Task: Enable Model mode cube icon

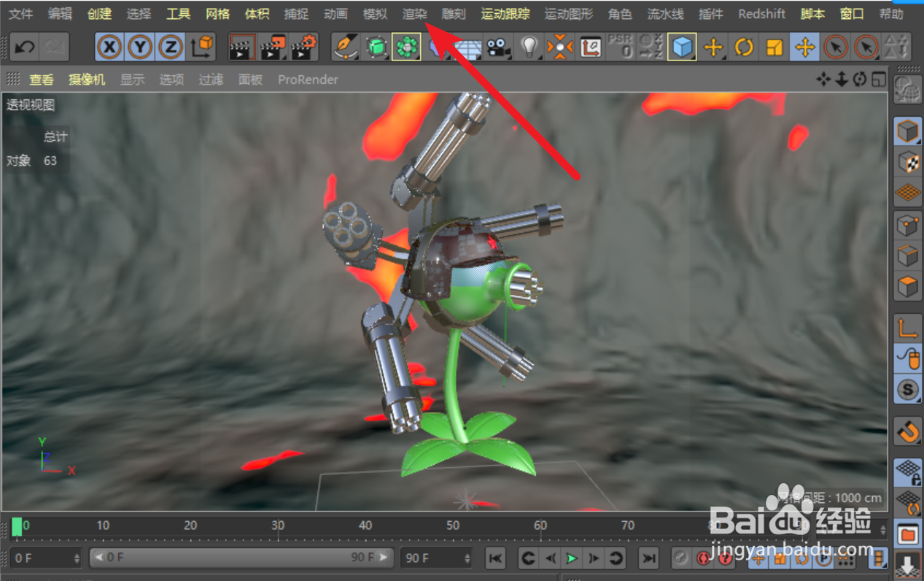Action: [908, 131]
